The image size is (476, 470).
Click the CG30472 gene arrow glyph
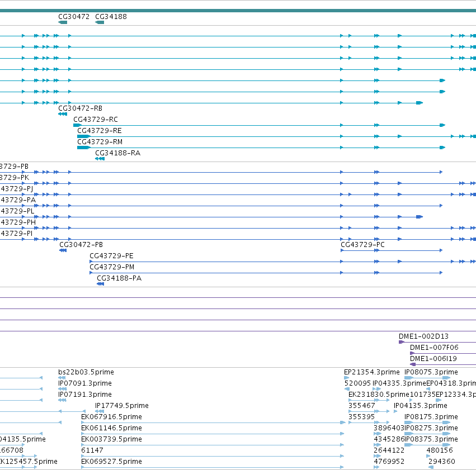coord(63,22)
